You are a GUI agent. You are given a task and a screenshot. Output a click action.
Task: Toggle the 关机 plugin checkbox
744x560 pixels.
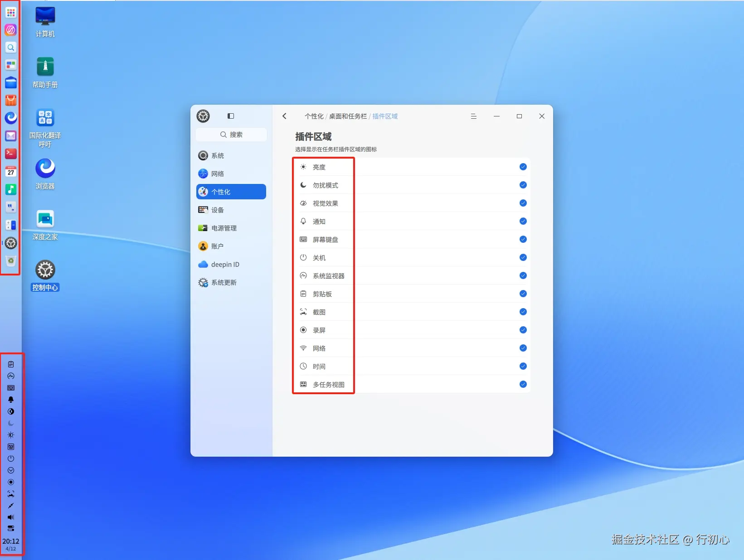pos(523,257)
